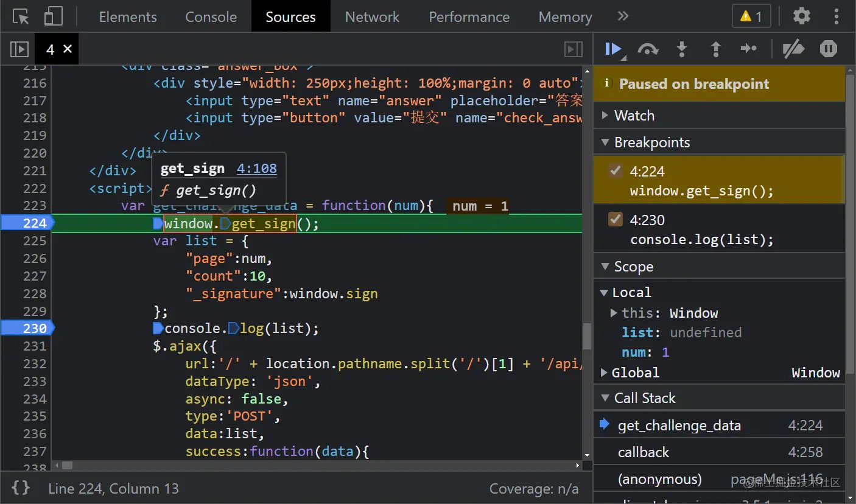The width and height of the screenshot is (856, 504).
Task: Expand the Watch section
Action: coord(719,116)
